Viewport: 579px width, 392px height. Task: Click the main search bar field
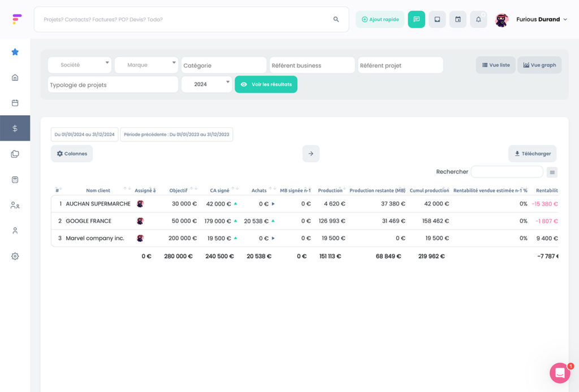click(191, 19)
